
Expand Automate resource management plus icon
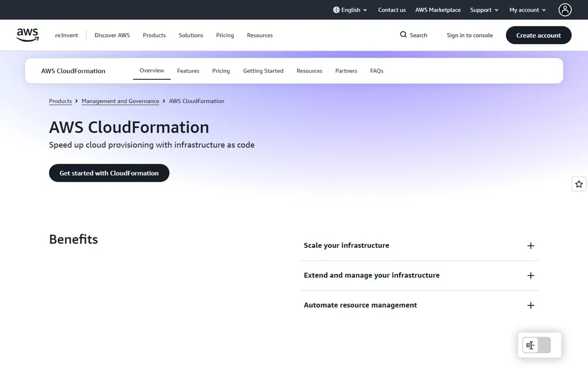pyautogui.click(x=530, y=305)
